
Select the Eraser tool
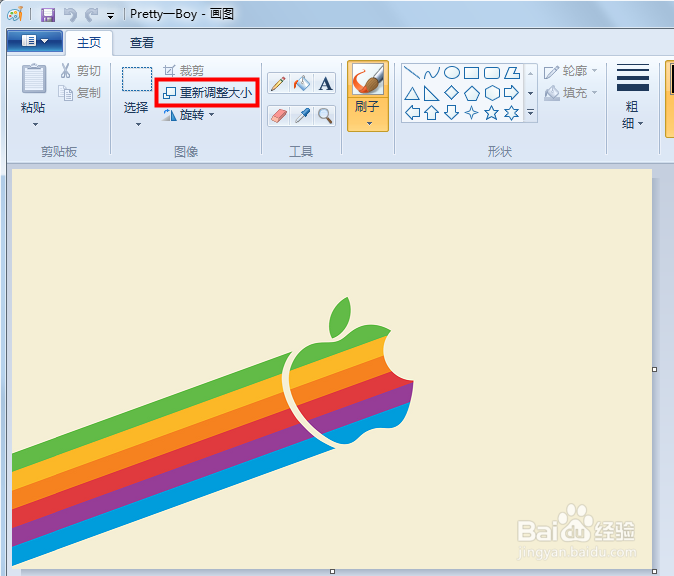pos(278,116)
